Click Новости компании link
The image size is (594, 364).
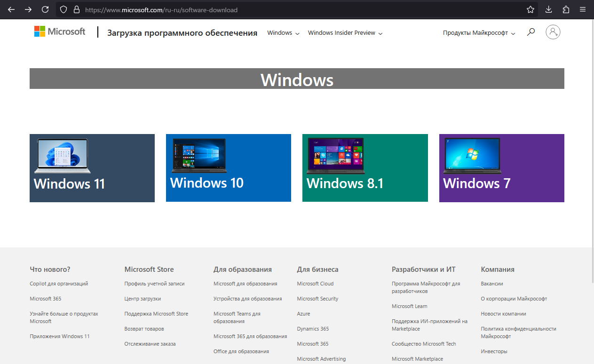(504, 314)
